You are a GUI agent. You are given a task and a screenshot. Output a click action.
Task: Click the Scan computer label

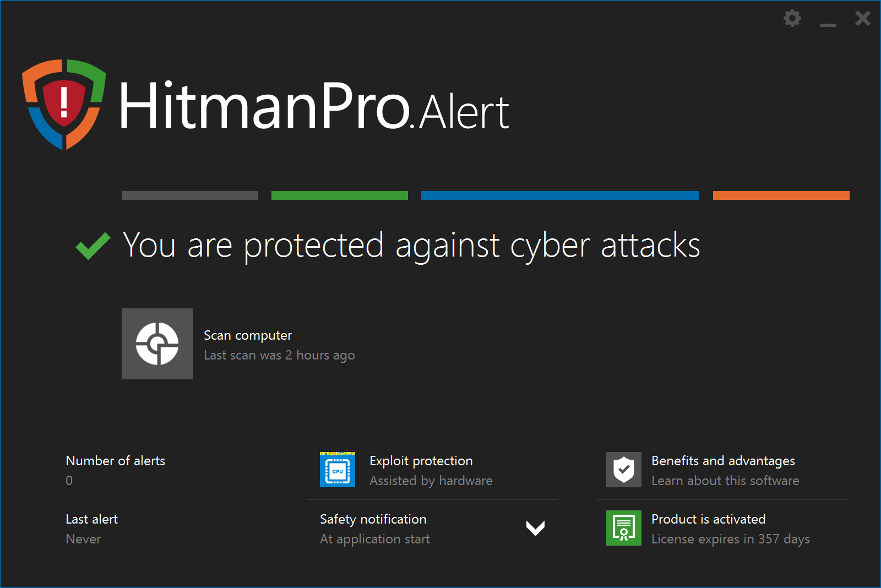tap(248, 335)
